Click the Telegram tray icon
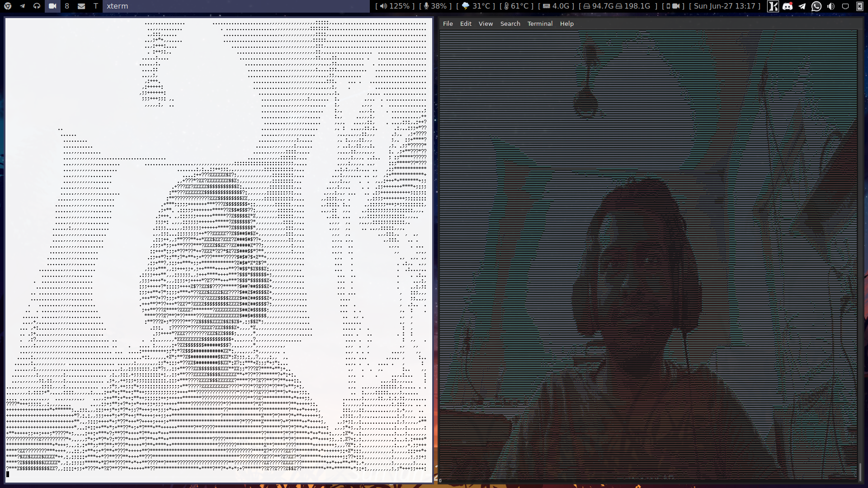The height and width of the screenshot is (488, 868). 802,6
